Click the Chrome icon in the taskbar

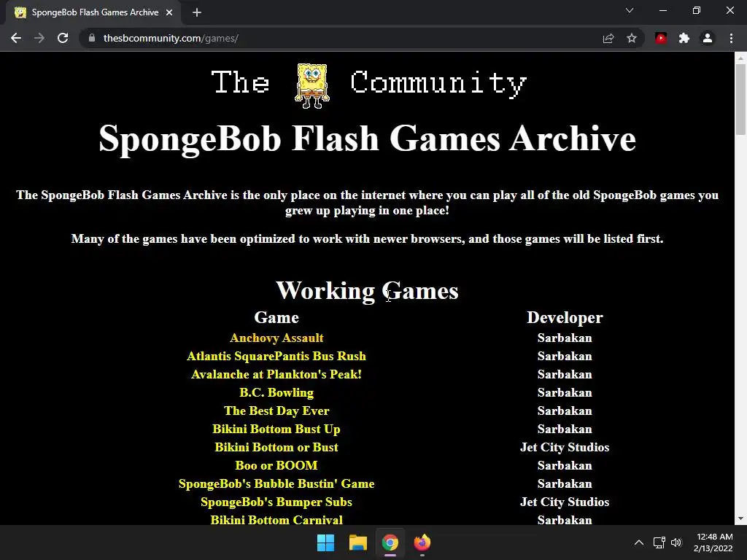pos(390,542)
